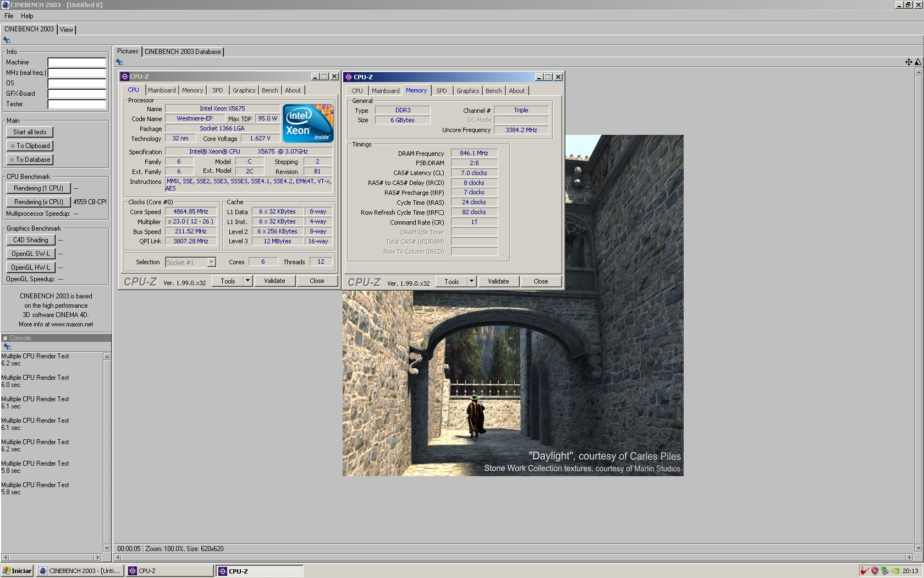Click Validate in the left CPU-Z window

click(274, 281)
